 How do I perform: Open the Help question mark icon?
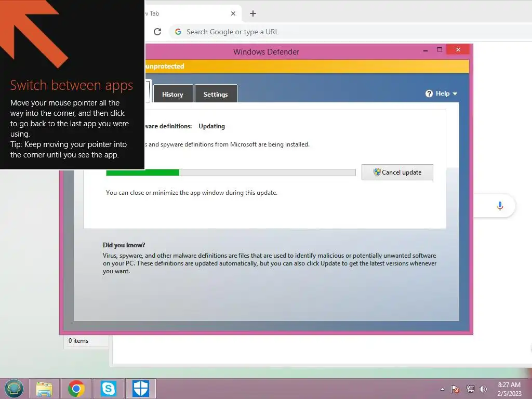(x=429, y=94)
